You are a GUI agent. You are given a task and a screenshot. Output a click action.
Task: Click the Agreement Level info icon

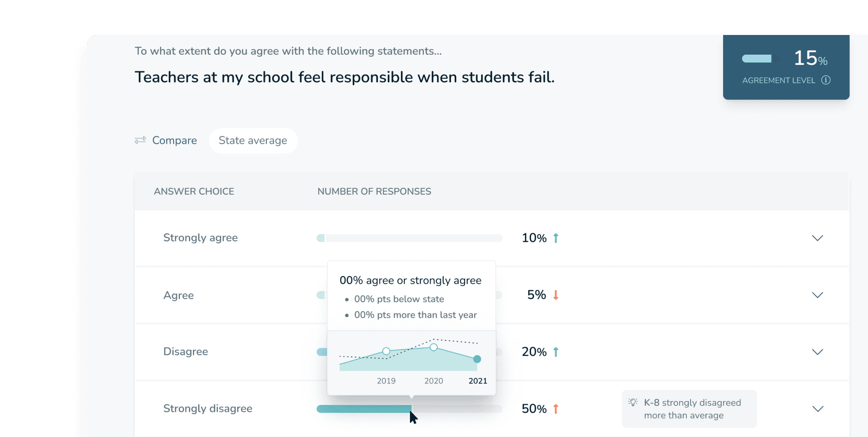coord(826,80)
